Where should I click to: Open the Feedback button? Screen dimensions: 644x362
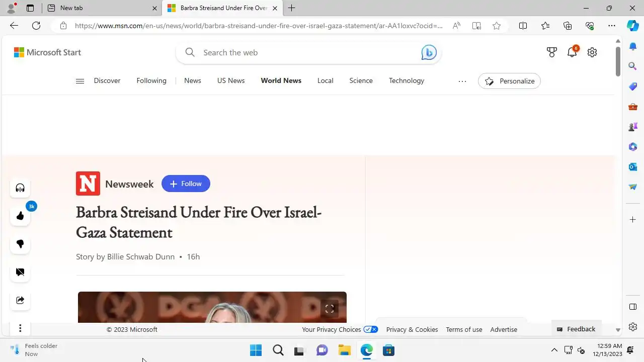tap(577, 329)
